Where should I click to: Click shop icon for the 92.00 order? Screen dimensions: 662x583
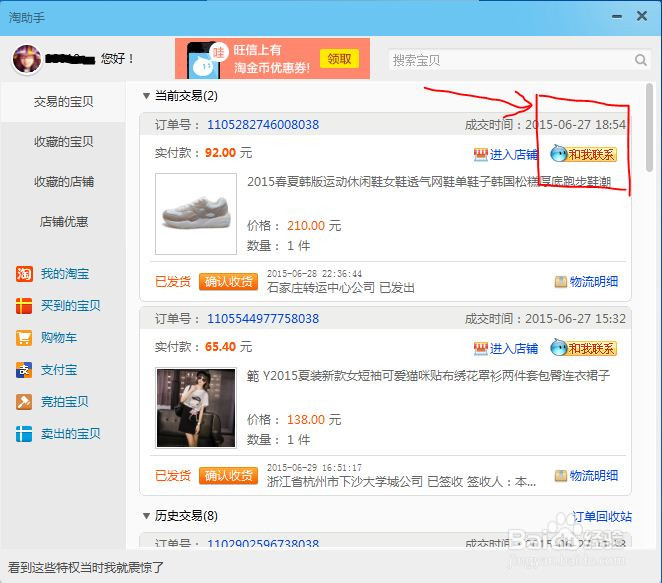tap(480, 155)
